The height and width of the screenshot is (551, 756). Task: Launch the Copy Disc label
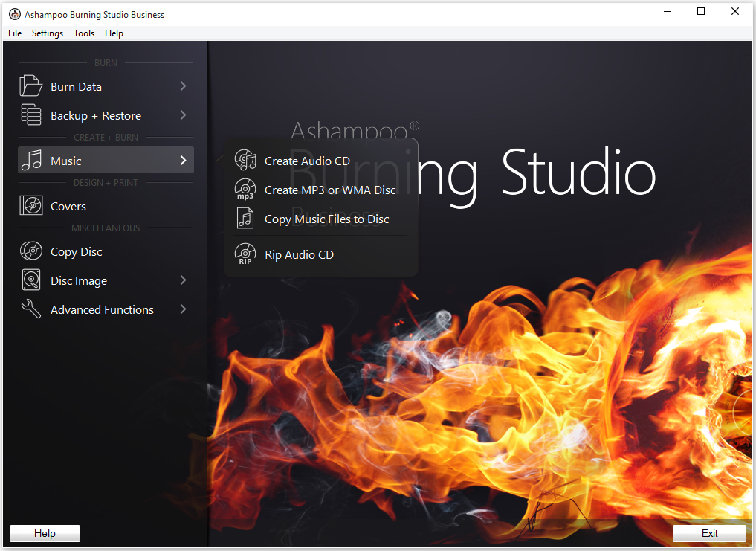(x=77, y=252)
